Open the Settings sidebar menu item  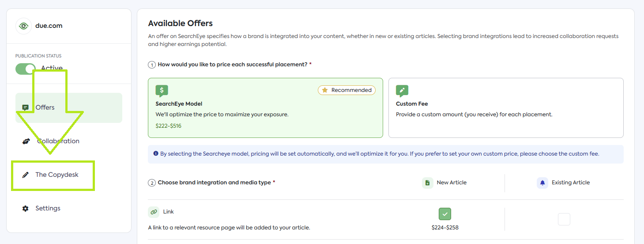[48, 208]
